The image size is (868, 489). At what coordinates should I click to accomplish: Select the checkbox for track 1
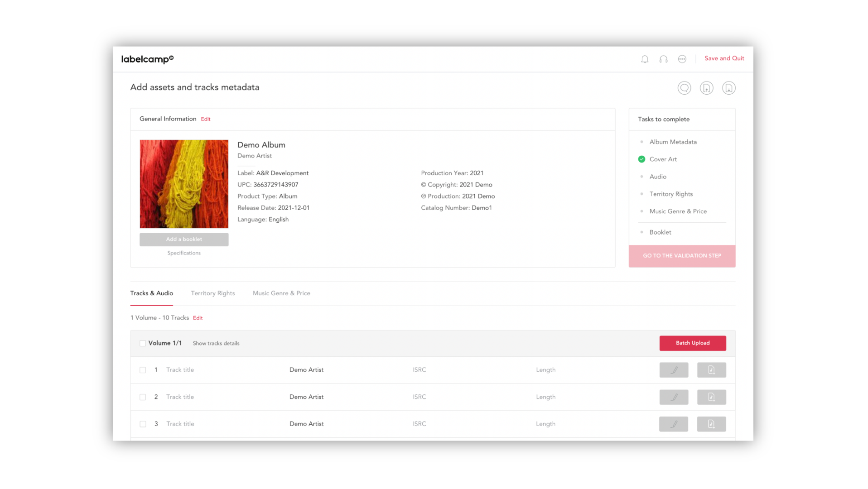click(143, 370)
